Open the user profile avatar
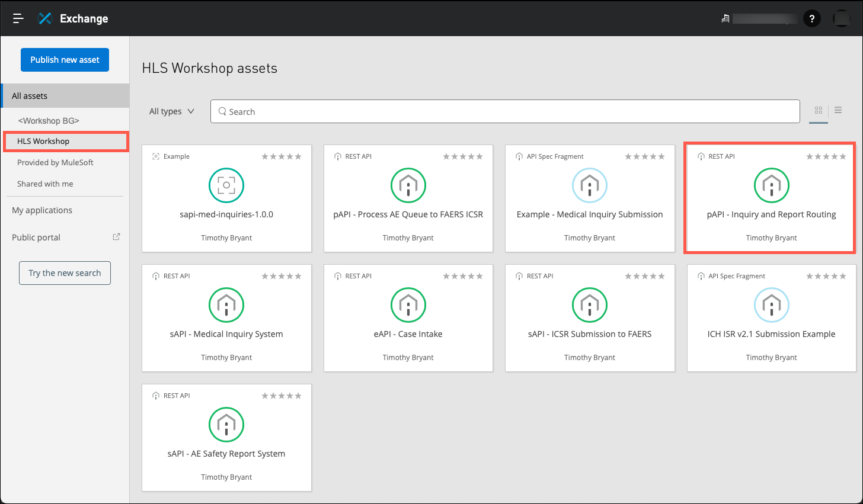This screenshot has width=863, height=504. pyautogui.click(x=841, y=18)
